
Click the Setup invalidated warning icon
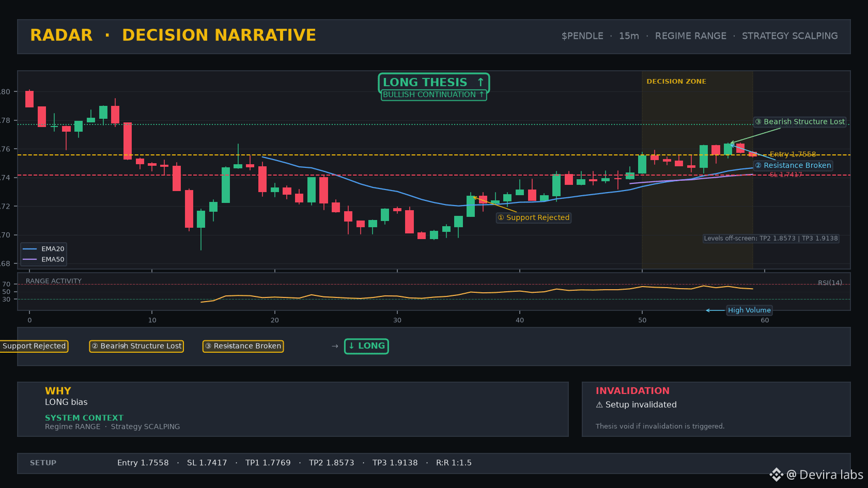point(599,405)
